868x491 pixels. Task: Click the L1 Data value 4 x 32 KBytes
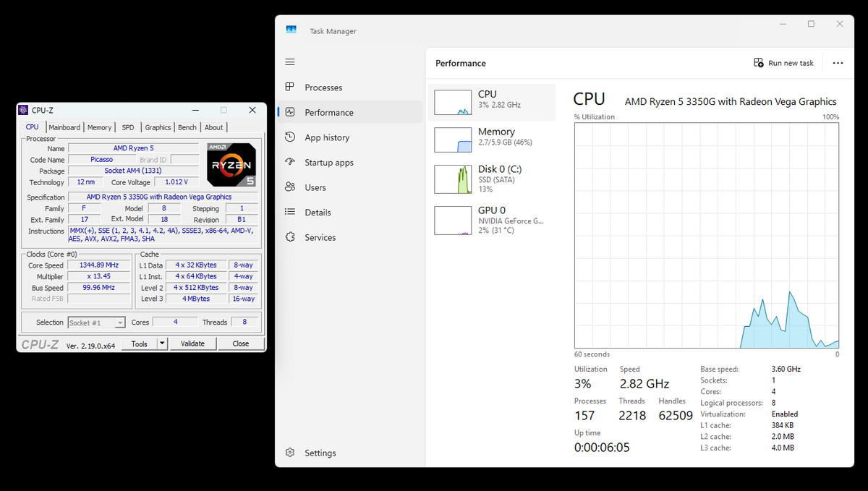coord(196,265)
